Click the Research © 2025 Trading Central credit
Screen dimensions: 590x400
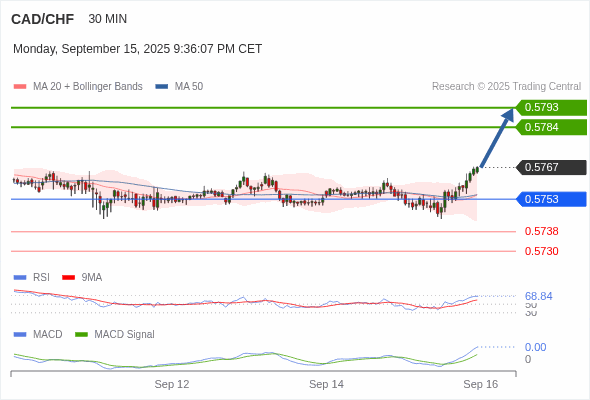[506, 87]
